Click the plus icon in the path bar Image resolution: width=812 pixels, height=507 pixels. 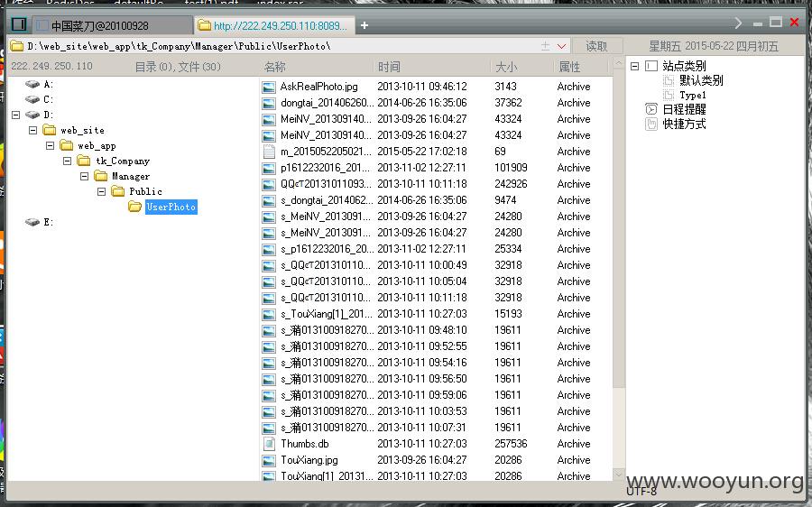click(545, 46)
